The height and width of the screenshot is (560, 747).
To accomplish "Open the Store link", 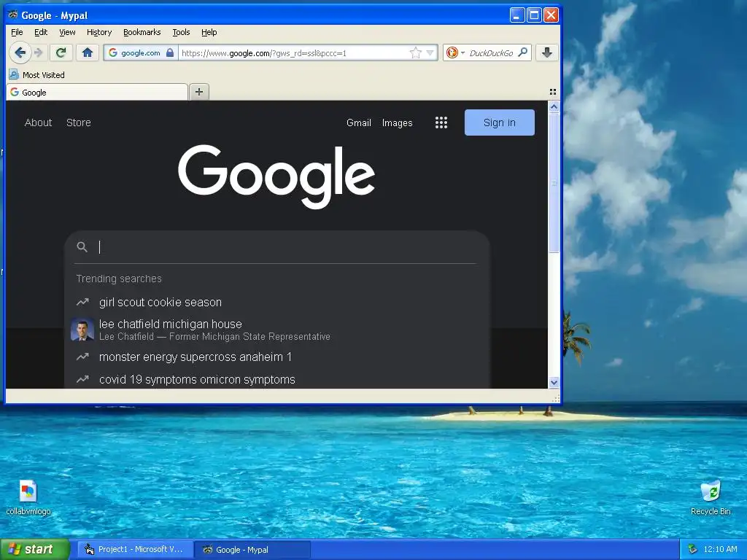I will coord(79,122).
